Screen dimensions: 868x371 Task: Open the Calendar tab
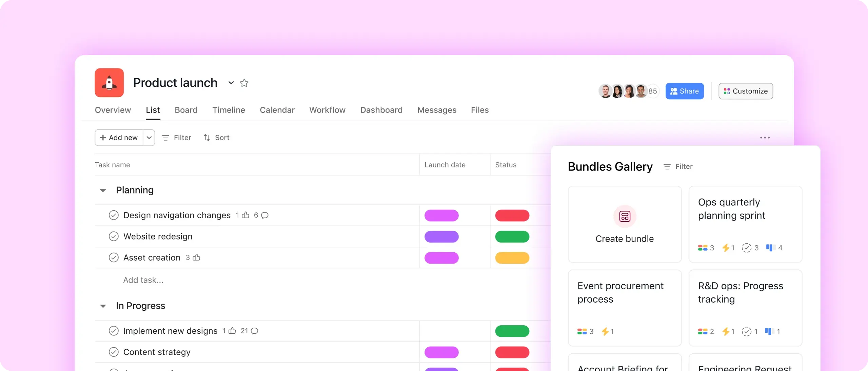click(277, 110)
